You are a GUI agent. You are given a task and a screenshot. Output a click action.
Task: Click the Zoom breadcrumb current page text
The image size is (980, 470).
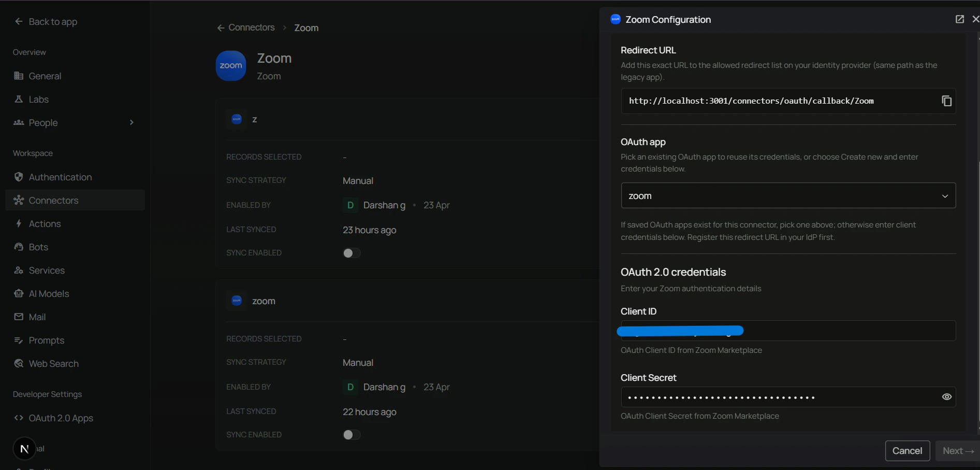tap(306, 28)
